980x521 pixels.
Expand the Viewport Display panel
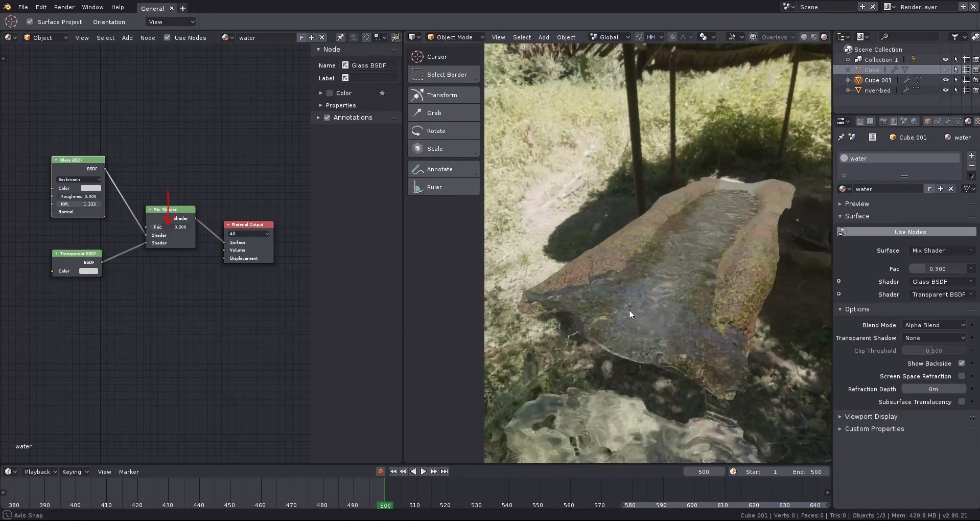pyautogui.click(x=871, y=417)
